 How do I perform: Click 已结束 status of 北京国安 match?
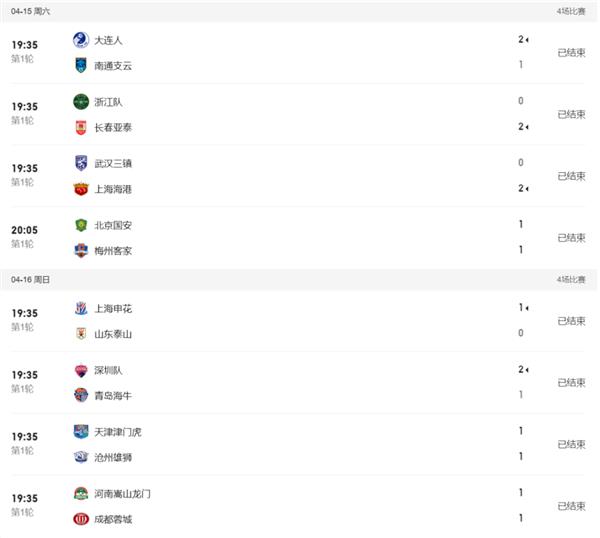572,238
